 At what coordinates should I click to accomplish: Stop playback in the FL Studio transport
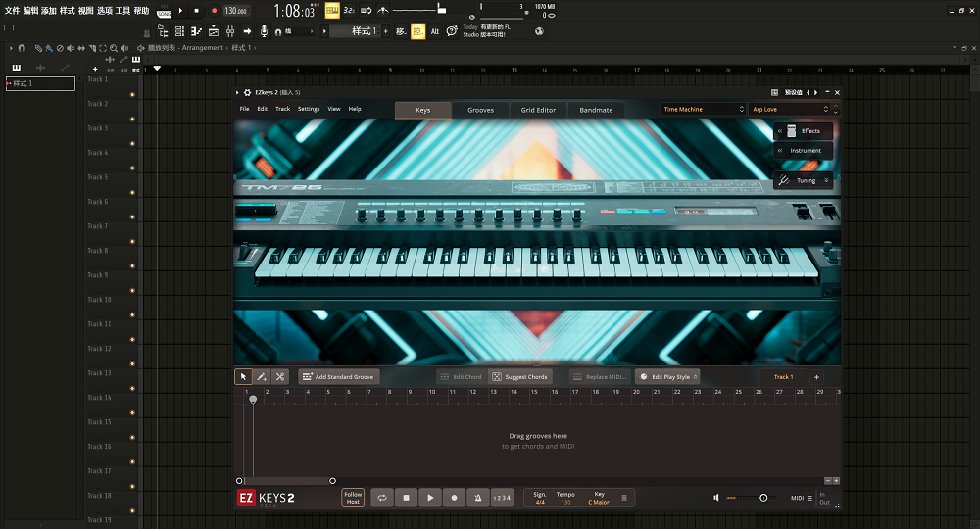[196, 11]
